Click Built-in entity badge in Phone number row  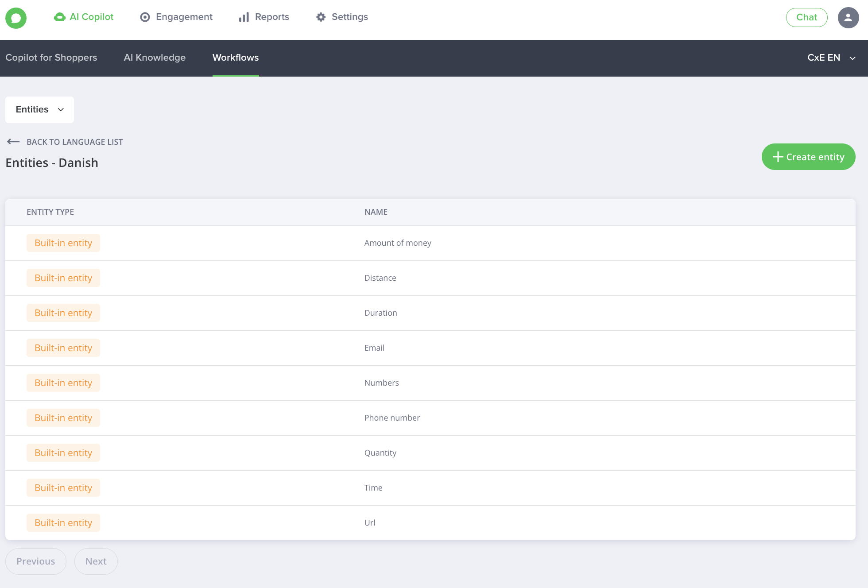pyautogui.click(x=63, y=418)
